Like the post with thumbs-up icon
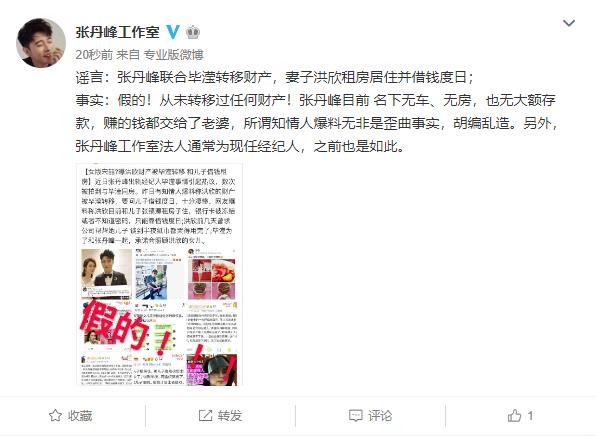The height and width of the screenshot is (436, 596). click(x=514, y=415)
